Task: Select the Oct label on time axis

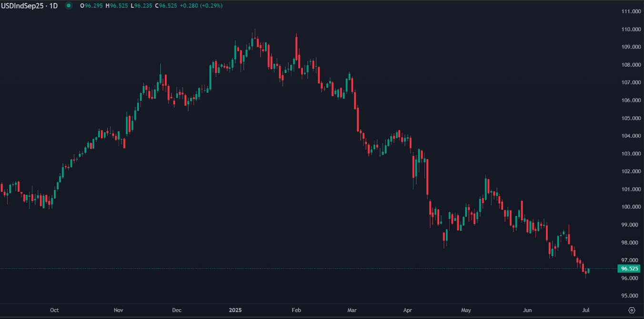Action: tap(54, 310)
